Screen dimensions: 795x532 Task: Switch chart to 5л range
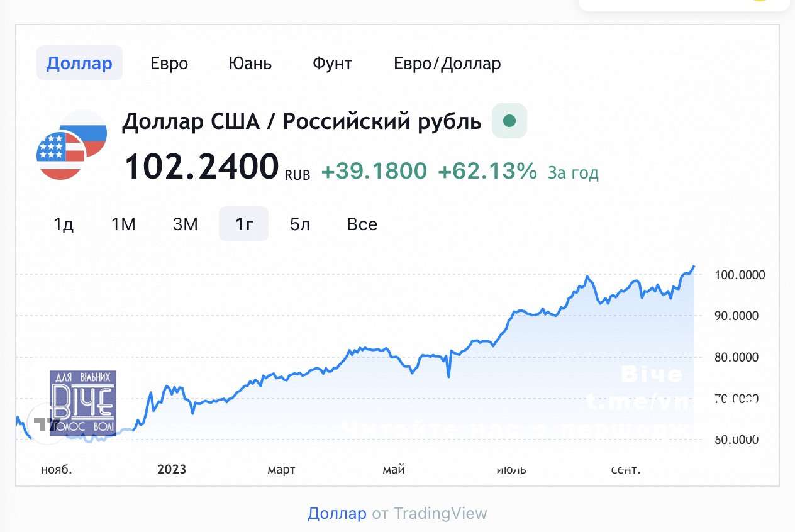click(300, 224)
